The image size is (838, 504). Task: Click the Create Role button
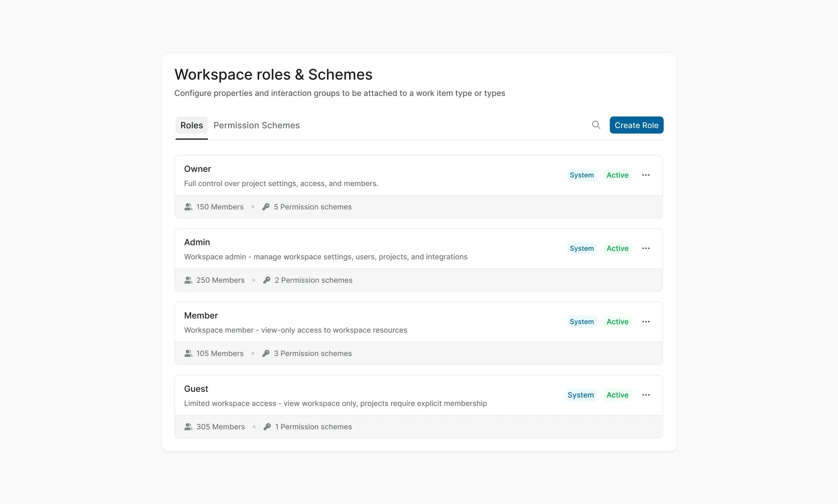pyautogui.click(x=636, y=125)
